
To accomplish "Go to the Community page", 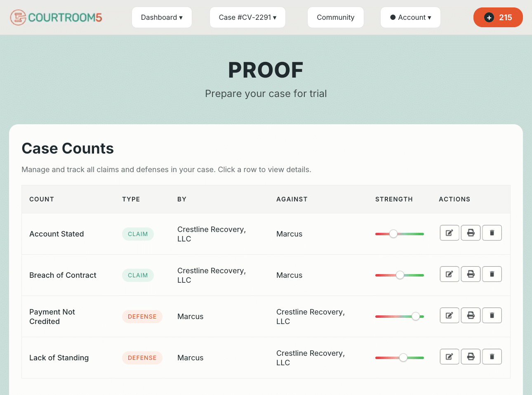I will click(x=336, y=17).
